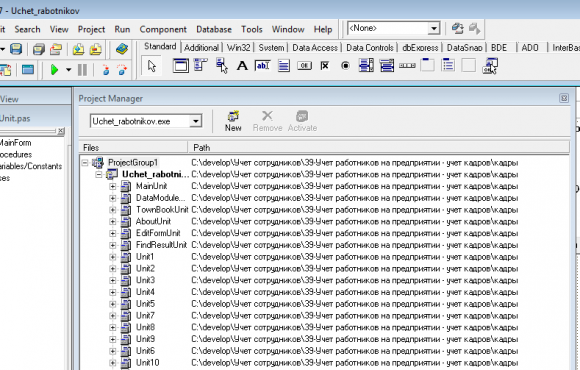Open the Project menu
The height and width of the screenshot is (370, 580).
91,29
